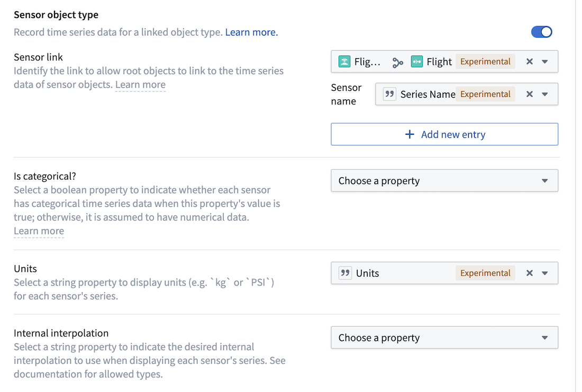Image resolution: width=582 pixels, height=392 pixels.
Task: Click the Sensor object type heading
Action: tap(56, 15)
